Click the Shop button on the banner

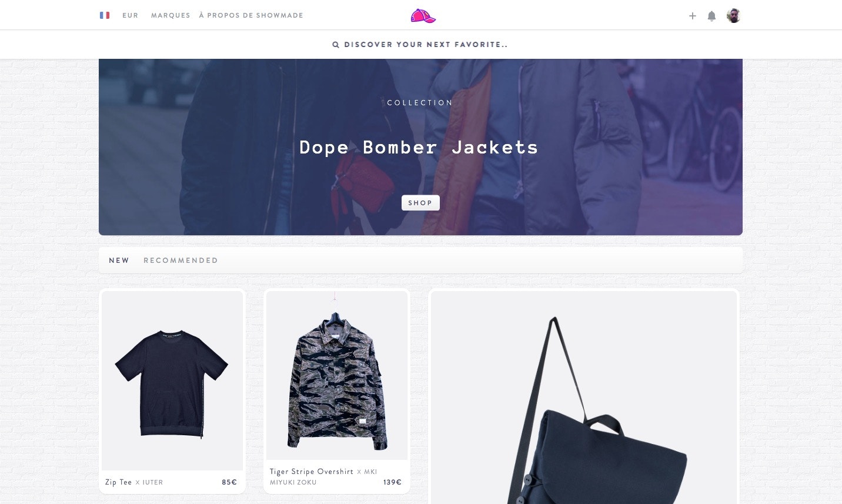pyautogui.click(x=420, y=203)
